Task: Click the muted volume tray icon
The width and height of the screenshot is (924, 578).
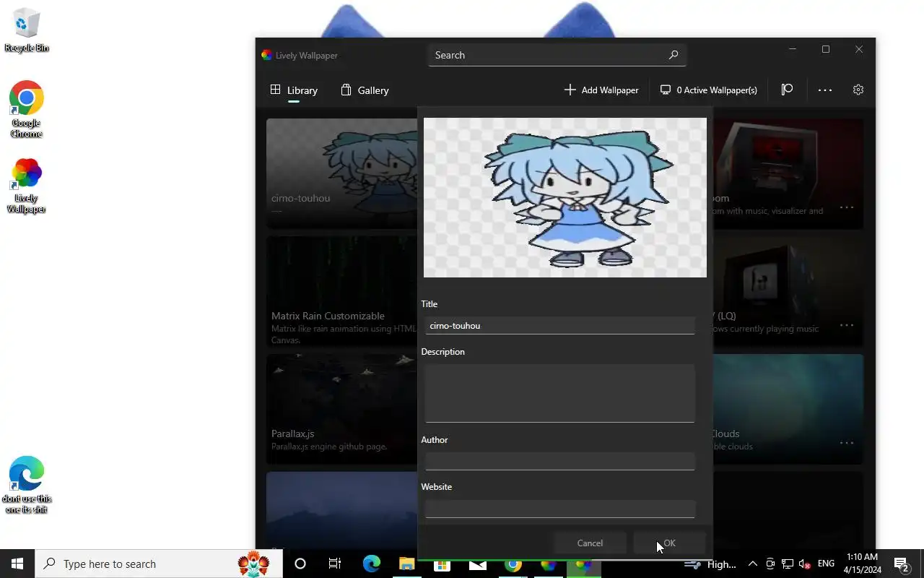Action: tap(804, 564)
